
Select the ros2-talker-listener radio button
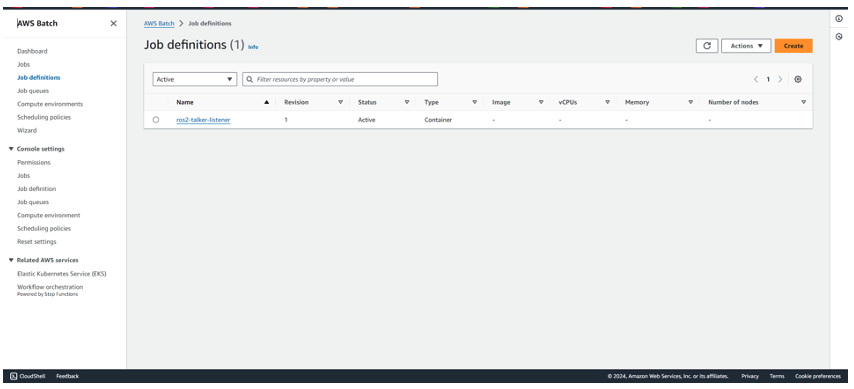[156, 119]
